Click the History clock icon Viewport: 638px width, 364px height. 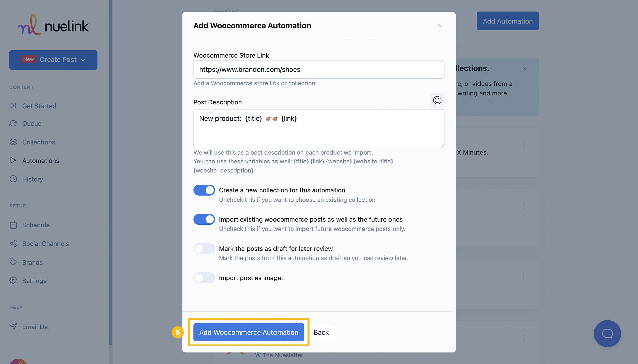coord(13,179)
